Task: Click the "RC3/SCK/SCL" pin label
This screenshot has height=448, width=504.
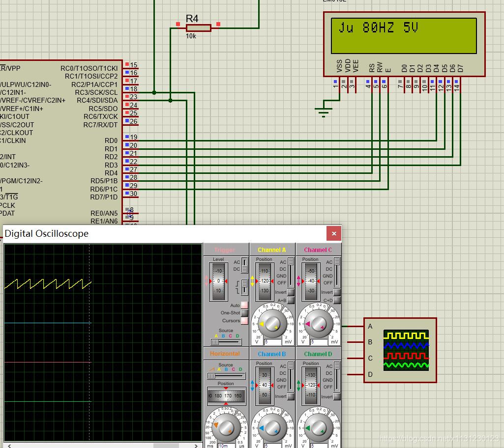Action: pos(96,92)
